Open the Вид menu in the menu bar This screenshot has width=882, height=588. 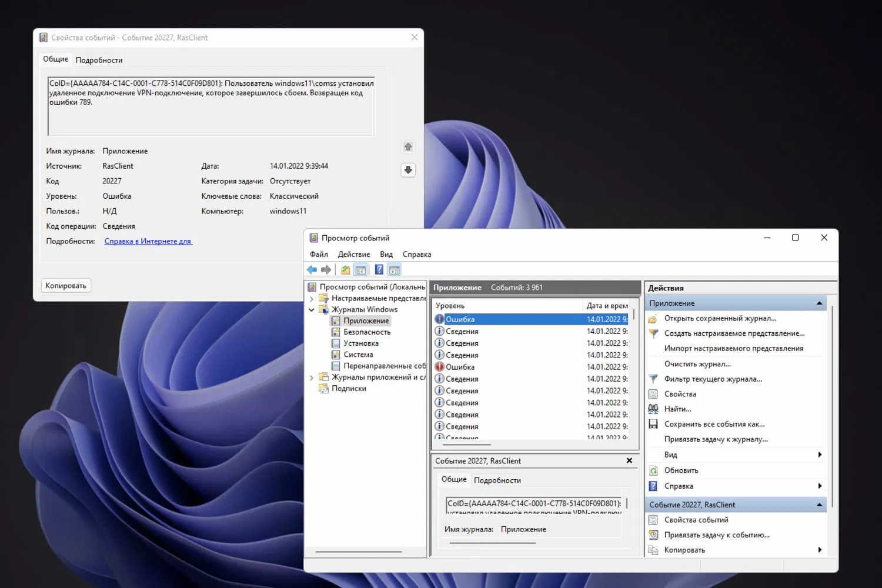click(386, 255)
